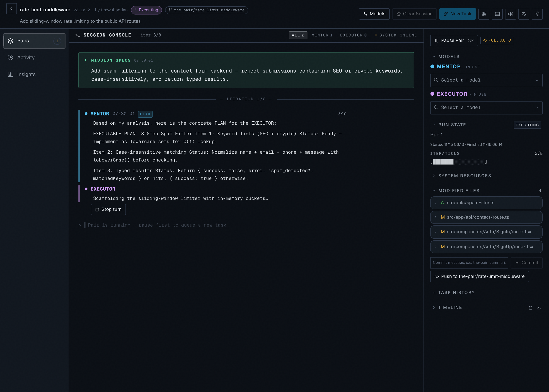Open the keyboard icon button
This screenshot has height=392, width=549.
pyautogui.click(x=497, y=14)
